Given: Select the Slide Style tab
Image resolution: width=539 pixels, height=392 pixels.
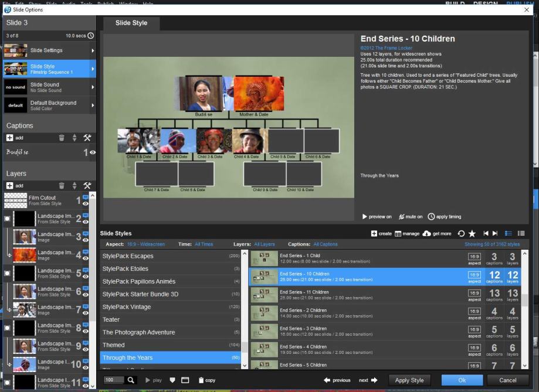Looking at the screenshot, I should pyautogui.click(x=131, y=23).
